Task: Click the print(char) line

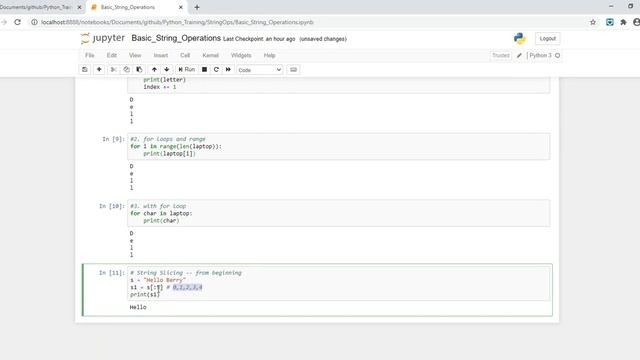Action: coord(161,221)
